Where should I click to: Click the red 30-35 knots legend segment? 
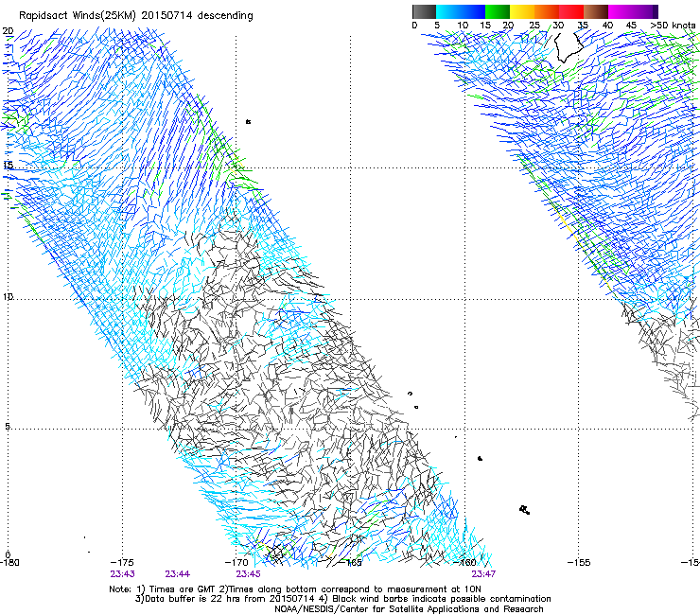coord(571,11)
